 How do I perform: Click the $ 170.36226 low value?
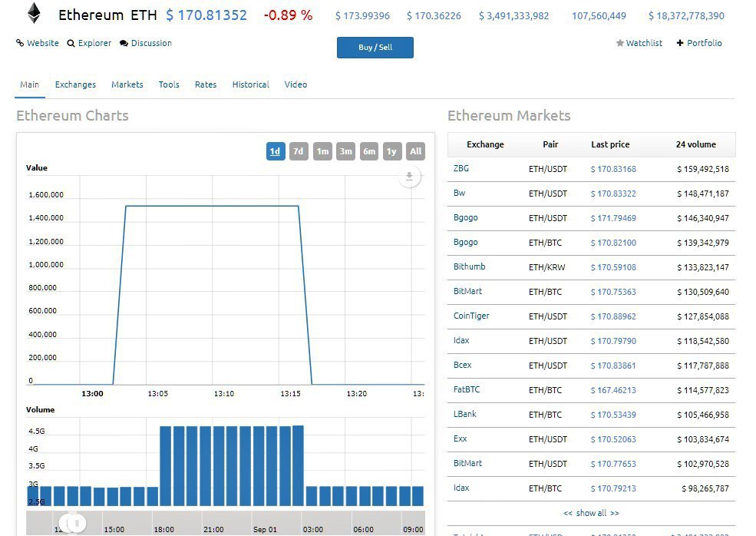click(x=434, y=16)
